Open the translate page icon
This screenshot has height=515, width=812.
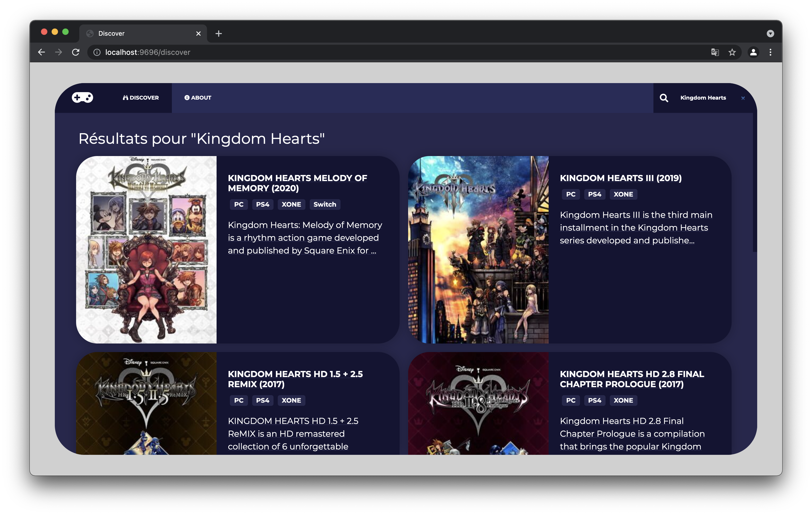(x=715, y=52)
